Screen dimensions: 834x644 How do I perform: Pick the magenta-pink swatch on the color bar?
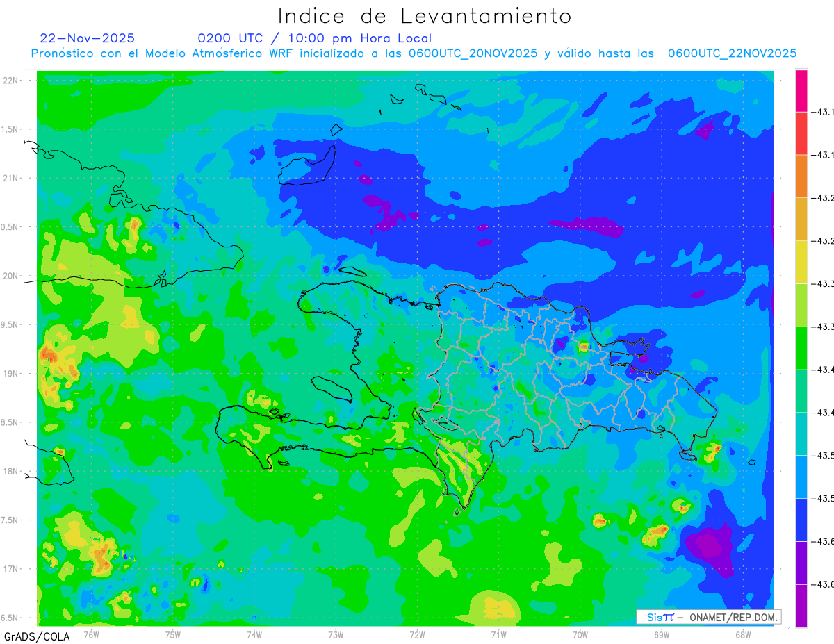(x=801, y=90)
